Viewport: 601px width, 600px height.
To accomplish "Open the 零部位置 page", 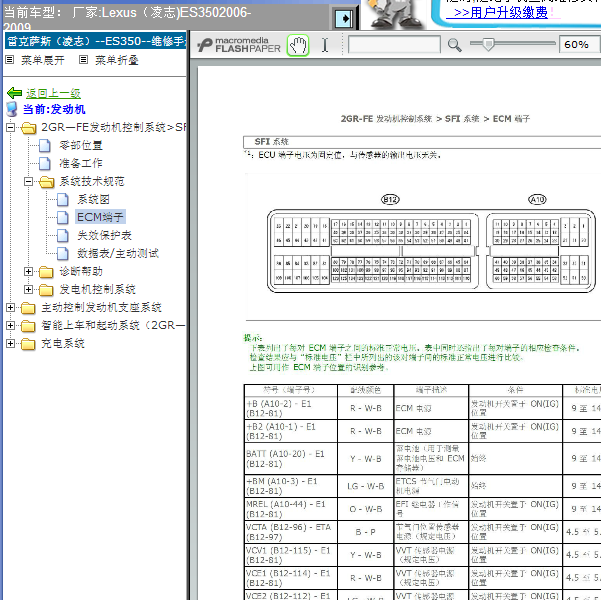I will click(81, 145).
